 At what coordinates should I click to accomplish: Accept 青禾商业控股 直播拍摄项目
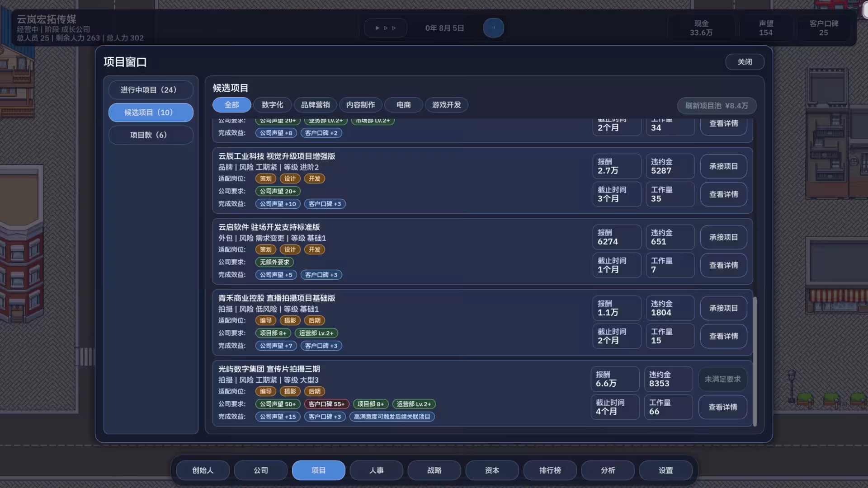[723, 308]
